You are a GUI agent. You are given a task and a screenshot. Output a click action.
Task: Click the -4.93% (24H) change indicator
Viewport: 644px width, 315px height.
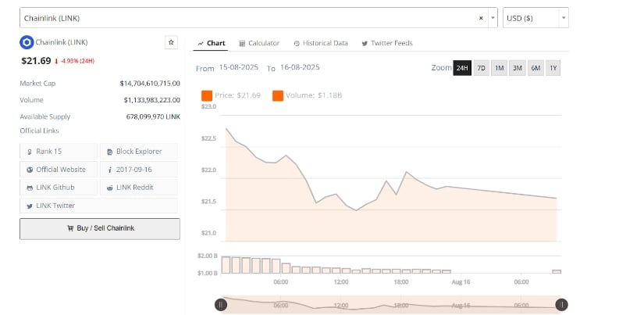tap(74, 61)
